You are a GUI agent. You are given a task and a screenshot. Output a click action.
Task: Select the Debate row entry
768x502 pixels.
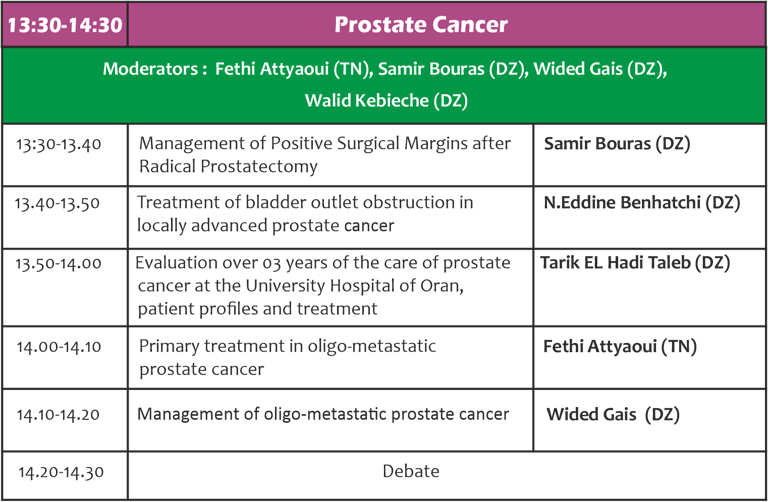point(411,471)
